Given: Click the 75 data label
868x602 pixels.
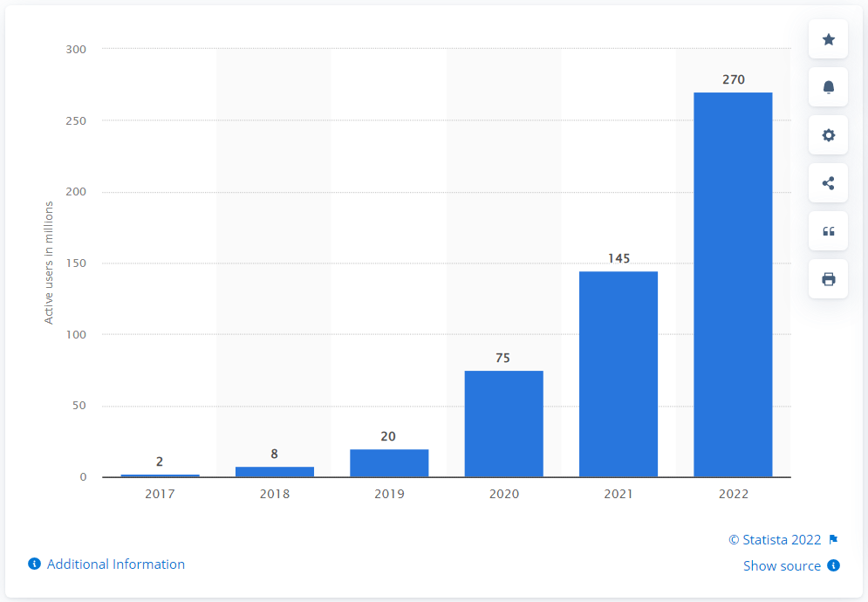Looking at the screenshot, I should (502, 359).
